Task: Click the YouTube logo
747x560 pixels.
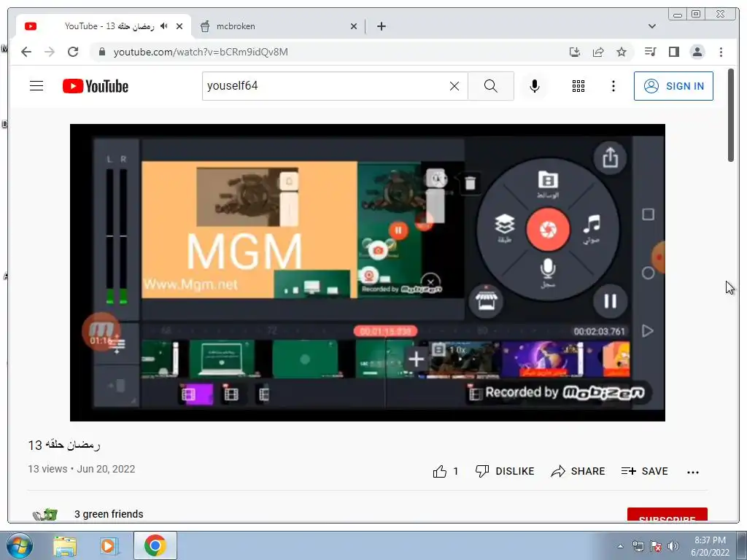Action: pyautogui.click(x=96, y=86)
